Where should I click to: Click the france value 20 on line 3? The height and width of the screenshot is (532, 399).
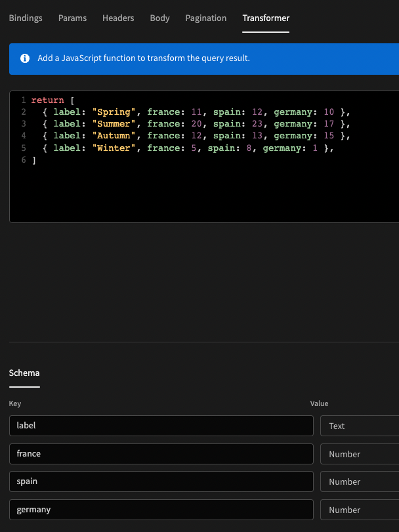(197, 124)
